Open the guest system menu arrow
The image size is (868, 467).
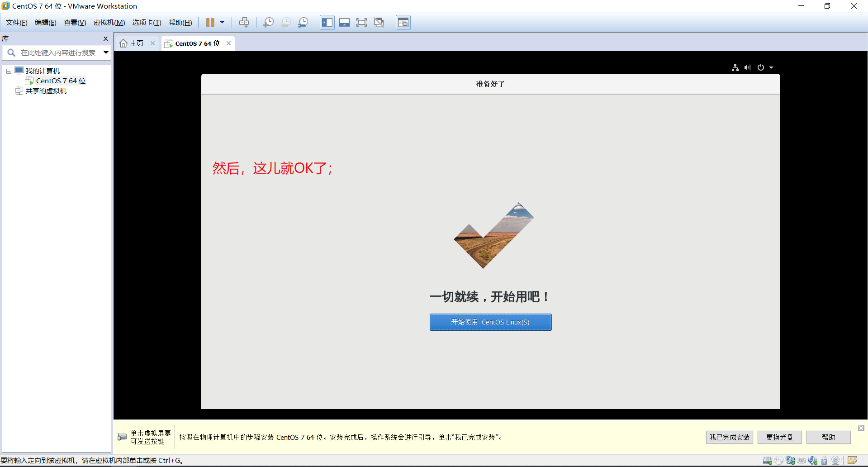pyautogui.click(x=771, y=68)
